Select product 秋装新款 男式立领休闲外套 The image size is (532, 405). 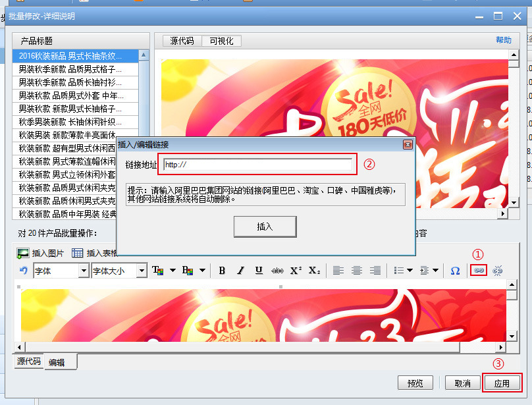(x=65, y=175)
